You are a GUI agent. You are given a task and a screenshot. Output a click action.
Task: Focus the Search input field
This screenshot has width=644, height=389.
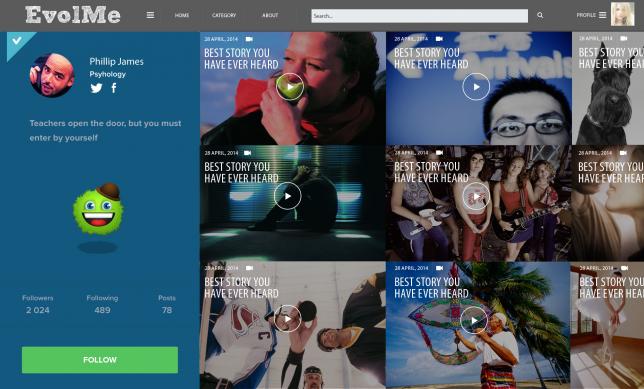tap(419, 16)
